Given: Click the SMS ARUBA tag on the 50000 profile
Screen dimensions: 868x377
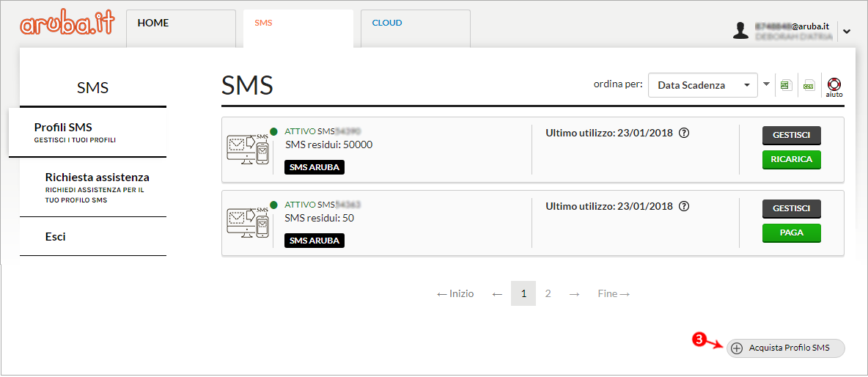Looking at the screenshot, I should [315, 167].
